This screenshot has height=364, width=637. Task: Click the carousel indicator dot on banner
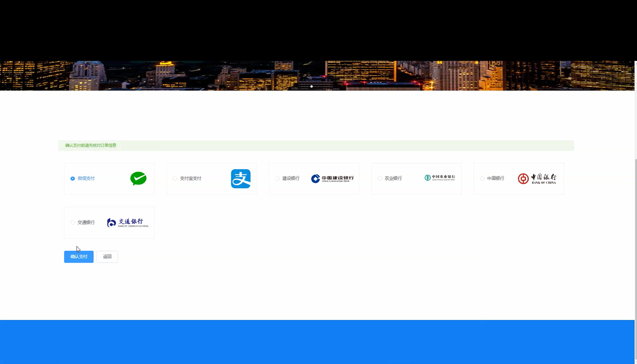(x=311, y=86)
